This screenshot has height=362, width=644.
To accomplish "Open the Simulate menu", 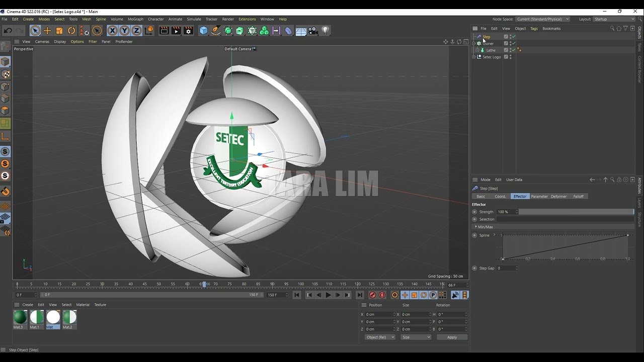I will (x=194, y=19).
